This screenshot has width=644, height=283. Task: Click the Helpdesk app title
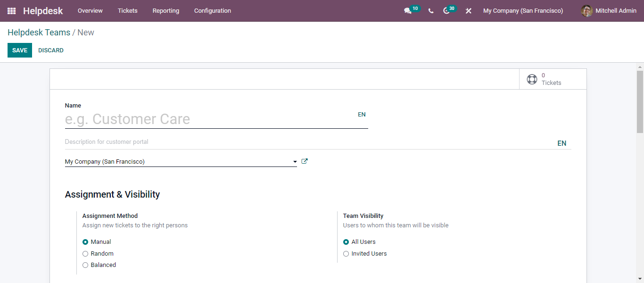[43, 11]
